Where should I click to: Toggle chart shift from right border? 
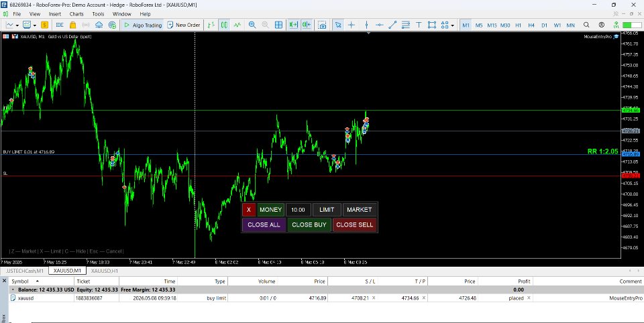[x=307, y=25]
